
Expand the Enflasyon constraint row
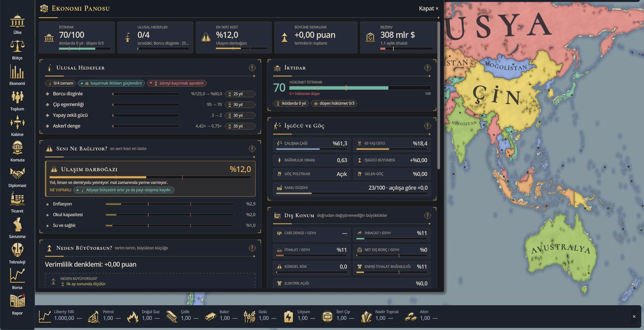click(x=150, y=204)
